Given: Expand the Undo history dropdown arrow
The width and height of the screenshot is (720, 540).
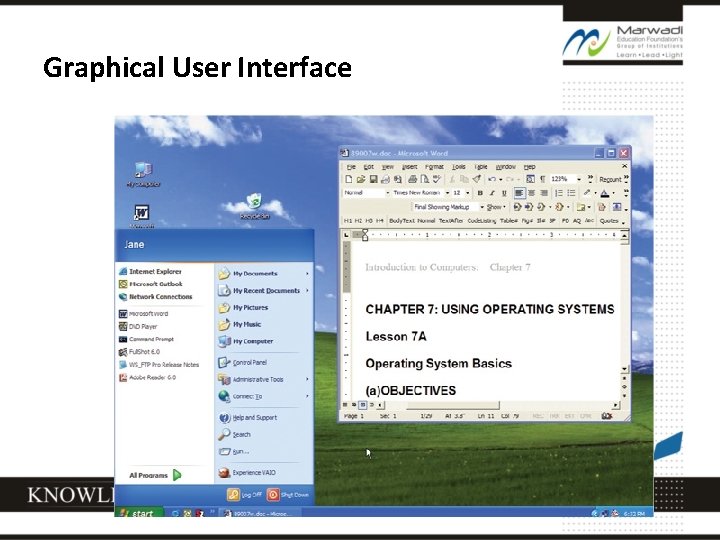Looking at the screenshot, I should (x=501, y=180).
